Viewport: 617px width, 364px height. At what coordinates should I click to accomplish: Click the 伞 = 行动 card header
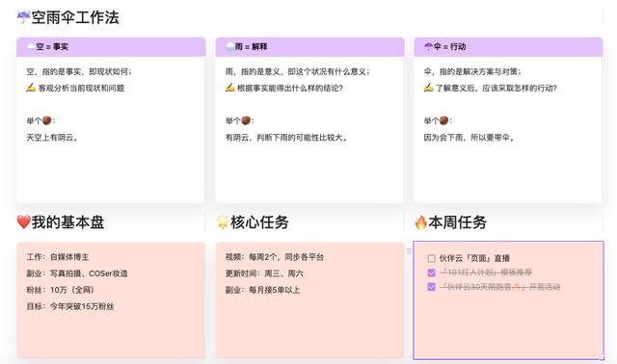tap(508, 47)
